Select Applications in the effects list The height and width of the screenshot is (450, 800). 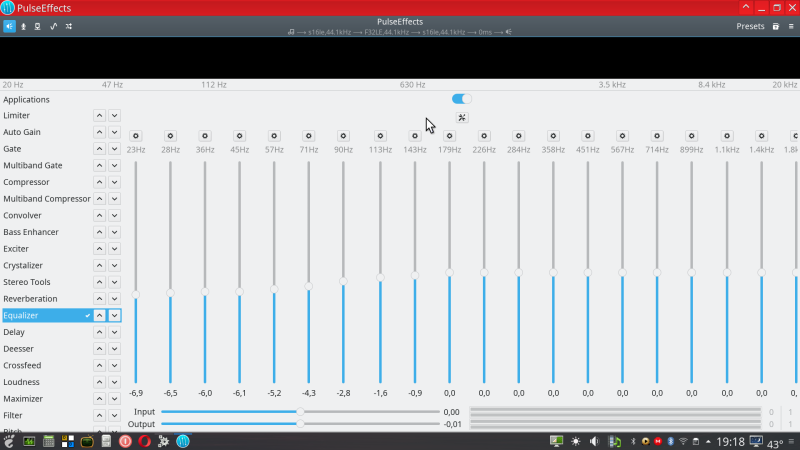pos(27,99)
